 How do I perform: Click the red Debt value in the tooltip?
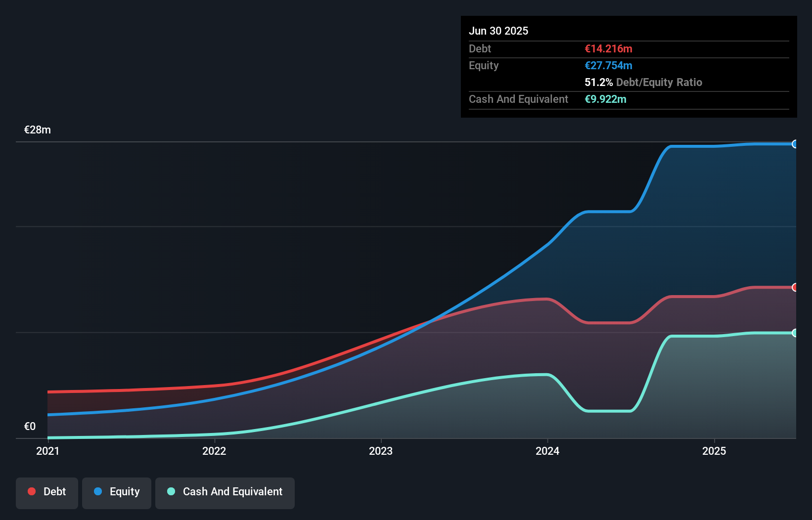tap(608, 48)
